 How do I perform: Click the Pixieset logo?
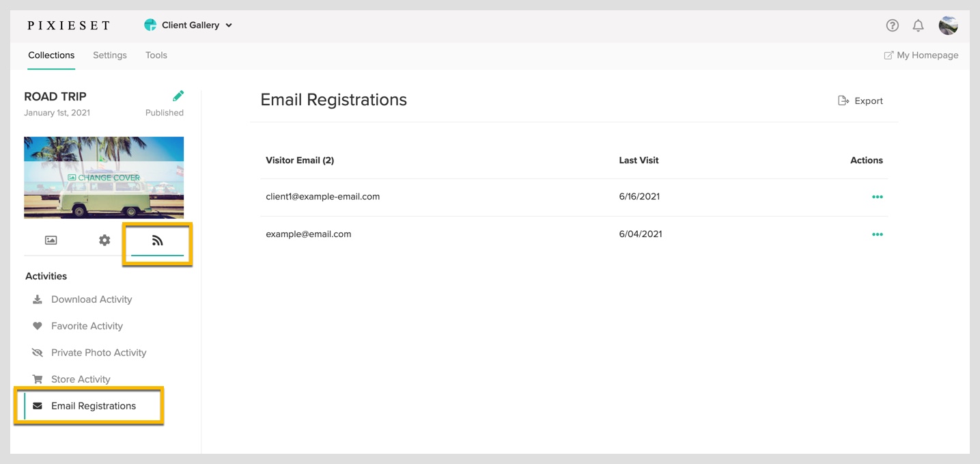pyautogui.click(x=68, y=25)
